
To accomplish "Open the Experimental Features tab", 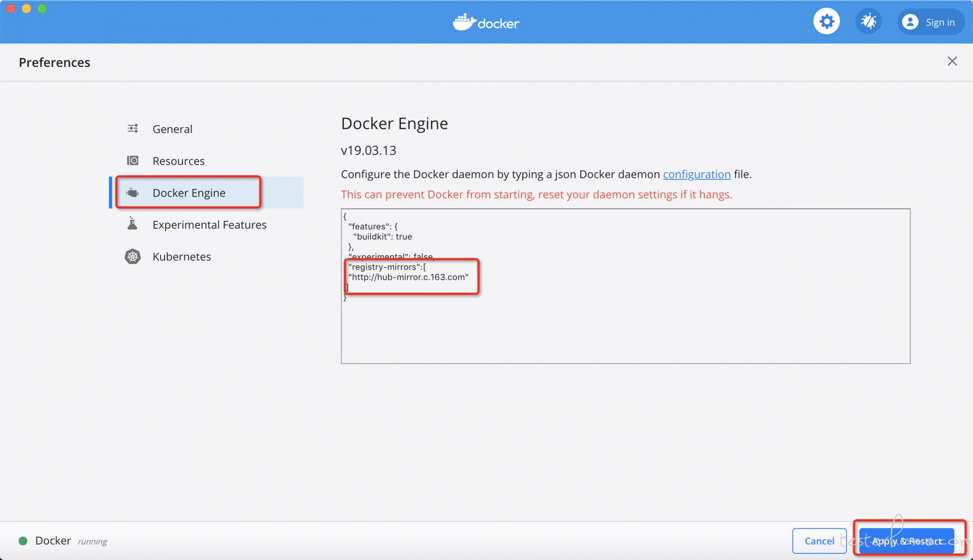I will (207, 225).
